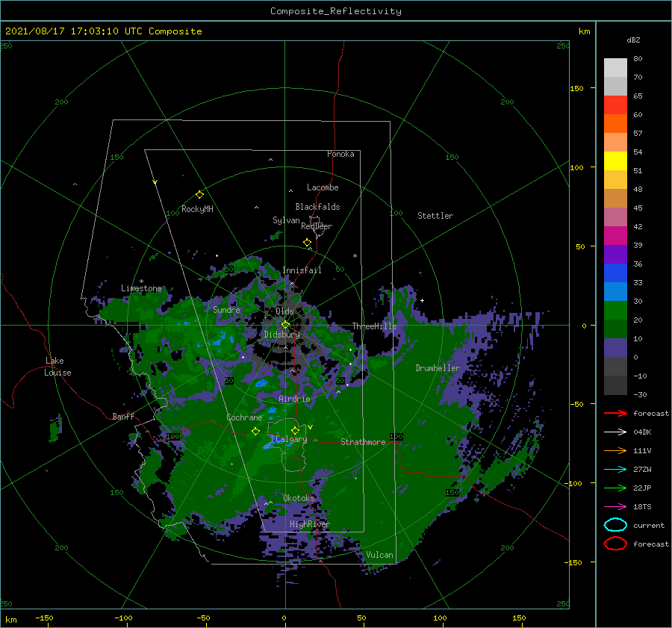
Task: Click the Innisfail city label
Action: tap(302, 270)
